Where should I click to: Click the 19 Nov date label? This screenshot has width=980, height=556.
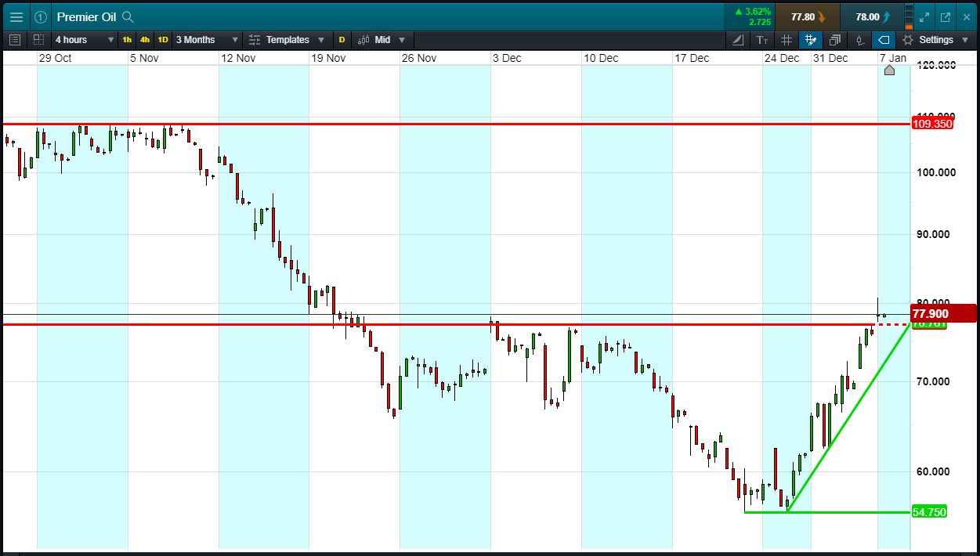(x=328, y=58)
